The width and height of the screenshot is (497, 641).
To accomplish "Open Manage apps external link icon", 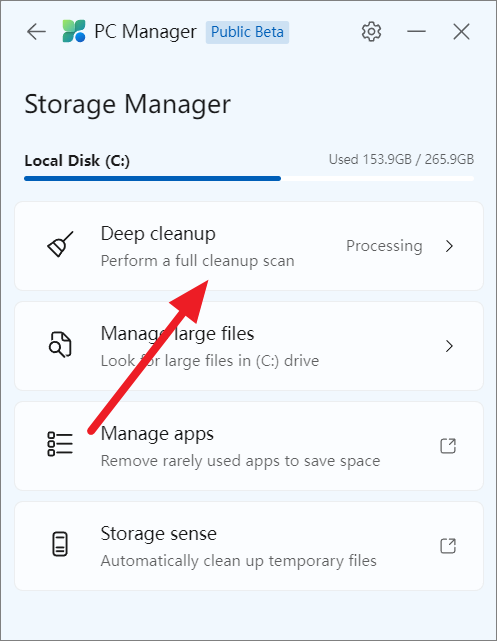I will [x=448, y=446].
